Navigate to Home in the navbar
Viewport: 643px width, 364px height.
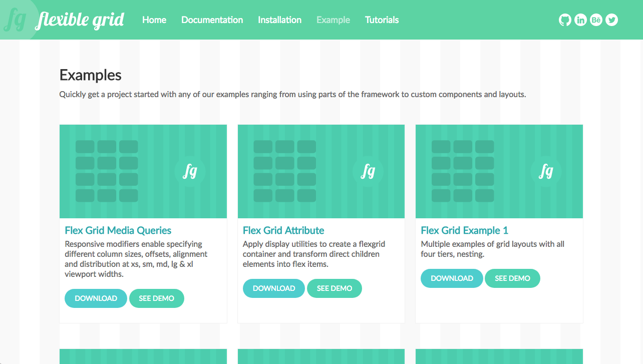(154, 20)
